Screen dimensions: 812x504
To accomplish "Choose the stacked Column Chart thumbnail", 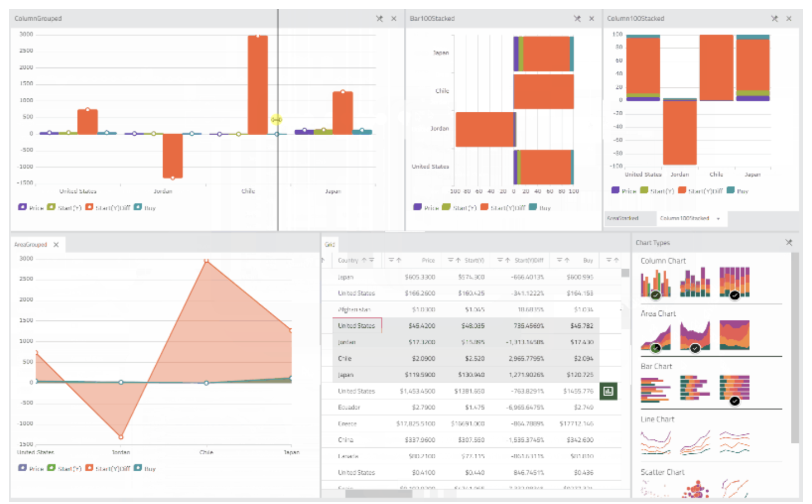I will pos(695,283).
